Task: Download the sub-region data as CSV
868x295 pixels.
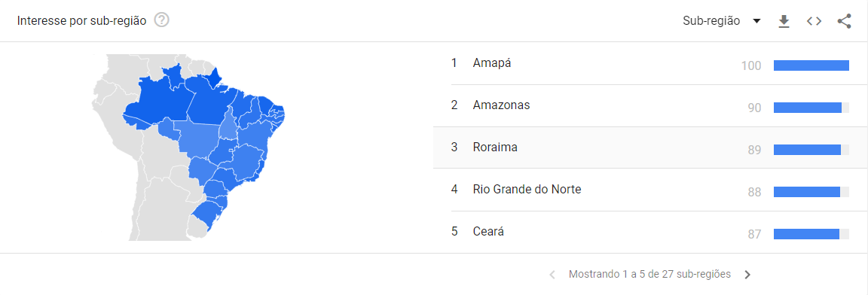Action: pyautogui.click(x=784, y=22)
